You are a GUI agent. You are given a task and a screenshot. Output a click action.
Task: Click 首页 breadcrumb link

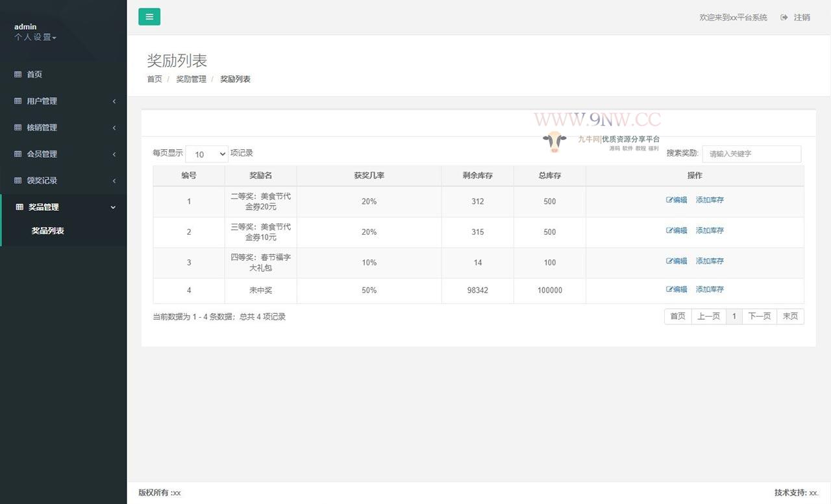(155, 79)
